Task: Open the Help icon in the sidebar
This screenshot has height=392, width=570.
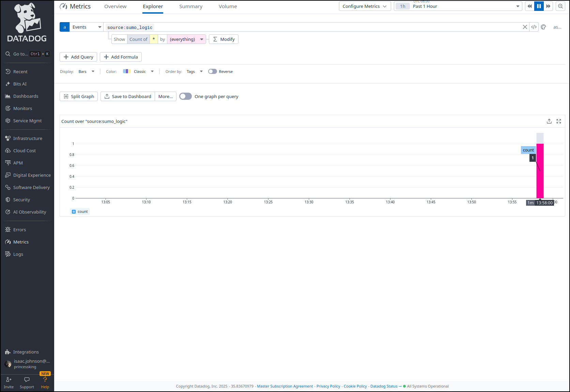Action: pyautogui.click(x=45, y=382)
